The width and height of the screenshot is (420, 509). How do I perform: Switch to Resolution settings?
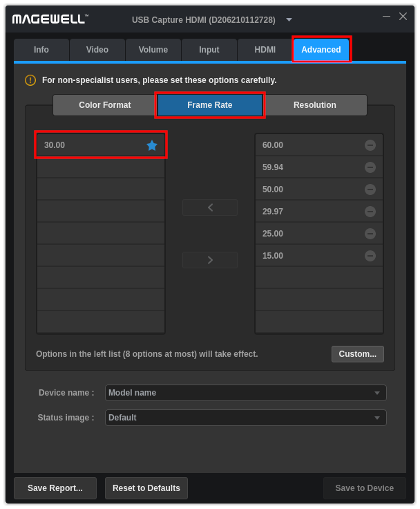tap(315, 105)
